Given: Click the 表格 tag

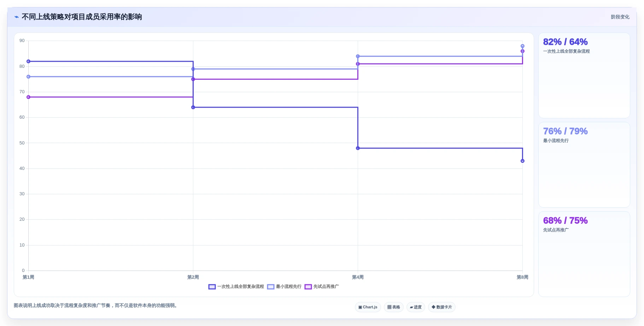Looking at the screenshot, I should coord(394,307).
